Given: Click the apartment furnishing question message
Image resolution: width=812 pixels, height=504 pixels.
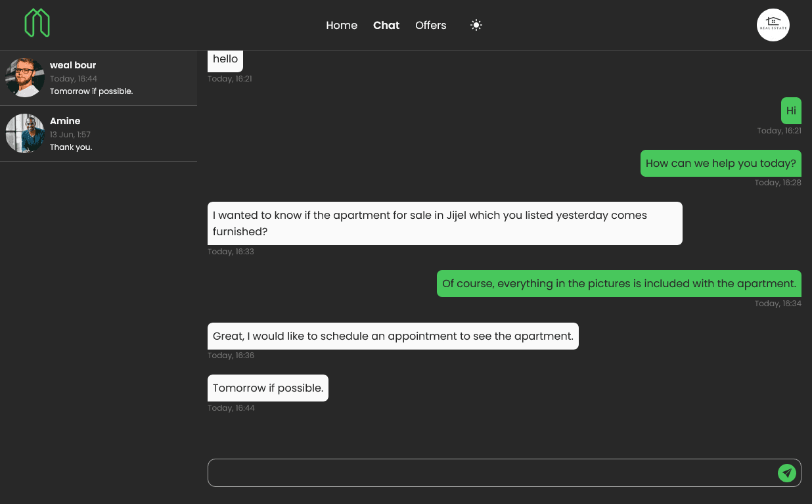Looking at the screenshot, I should click(x=445, y=223).
